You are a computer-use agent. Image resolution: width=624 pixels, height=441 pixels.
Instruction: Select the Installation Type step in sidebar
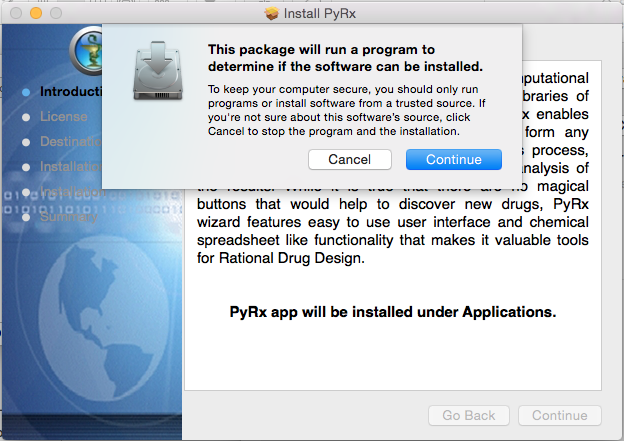tap(62, 167)
